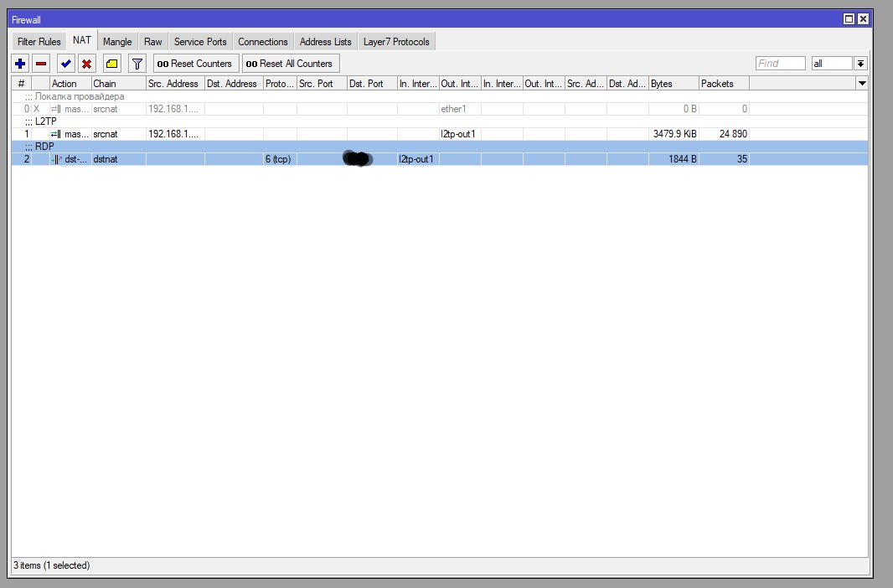Image resolution: width=893 pixels, height=588 pixels.
Task: Open the Filter Rules tab
Action: (39, 42)
